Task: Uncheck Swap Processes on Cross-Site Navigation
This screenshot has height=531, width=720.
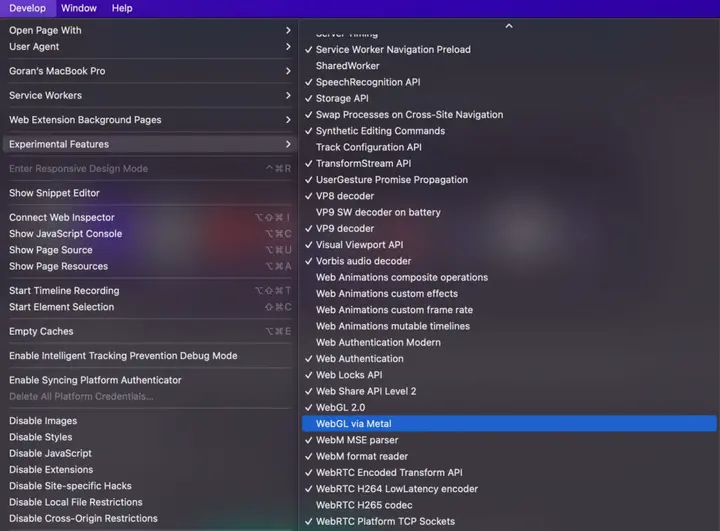Action: tap(509, 115)
